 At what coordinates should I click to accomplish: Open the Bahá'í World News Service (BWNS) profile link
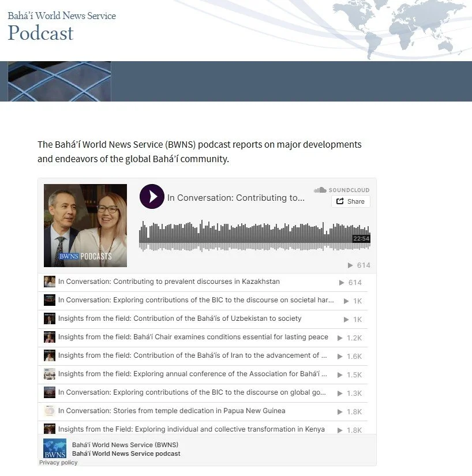tap(125, 445)
